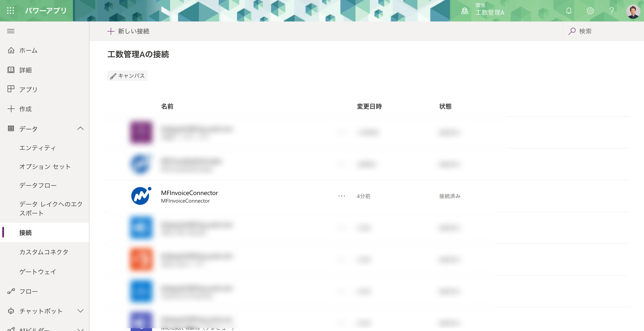This screenshot has width=644, height=331.
Task: Expand the AIビルダー section
Action: tap(80, 329)
